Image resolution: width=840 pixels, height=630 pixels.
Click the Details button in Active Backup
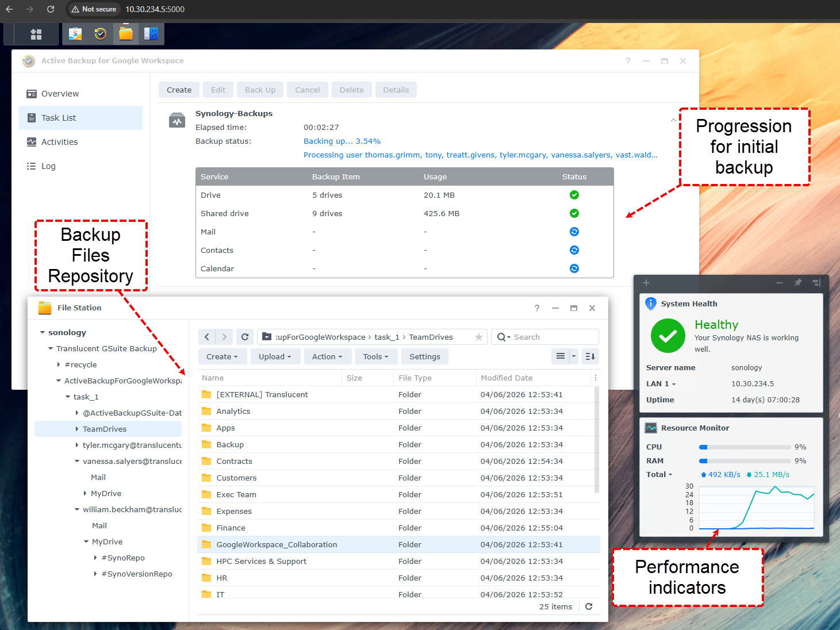click(396, 90)
